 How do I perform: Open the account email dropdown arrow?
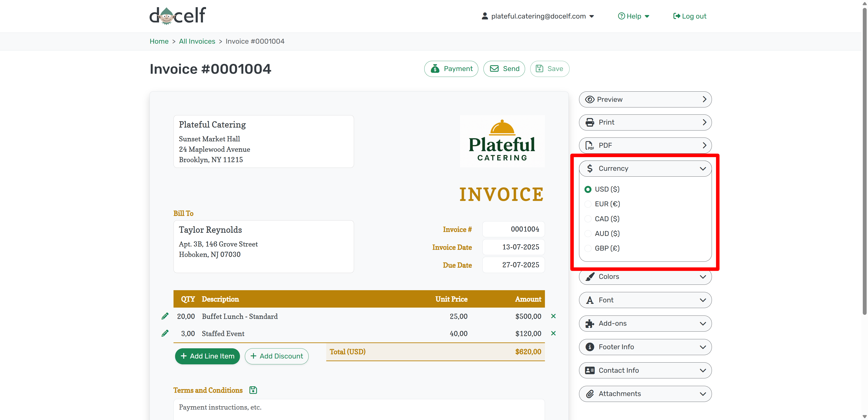tap(592, 17)
